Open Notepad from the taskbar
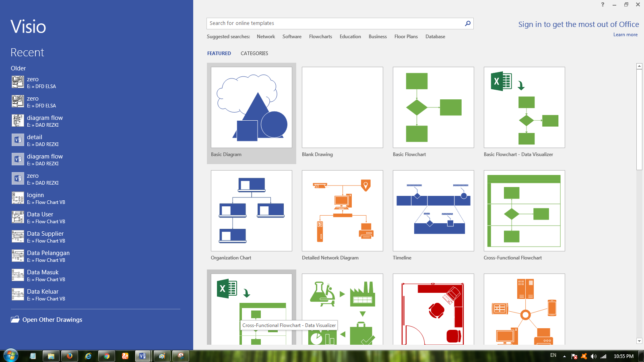Image resolution: width=644 pixels, height=362 pixels. pos(33,356)
